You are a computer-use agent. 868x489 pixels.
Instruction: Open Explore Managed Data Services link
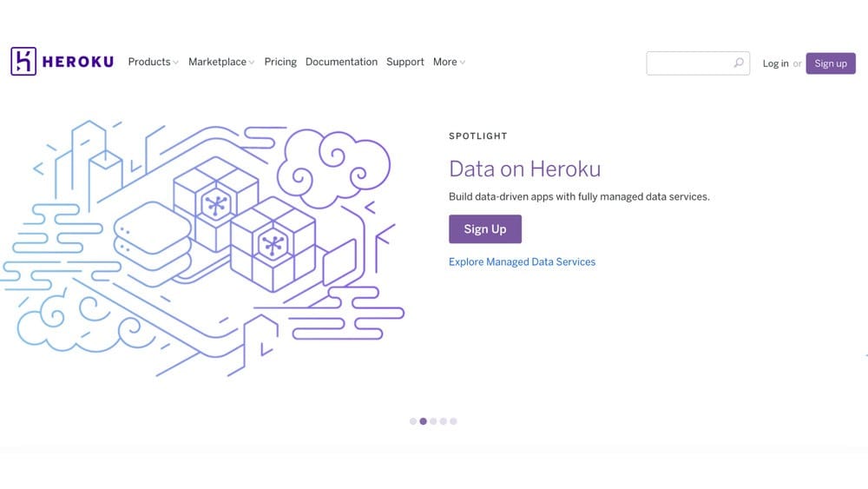[x=522, y=262]
